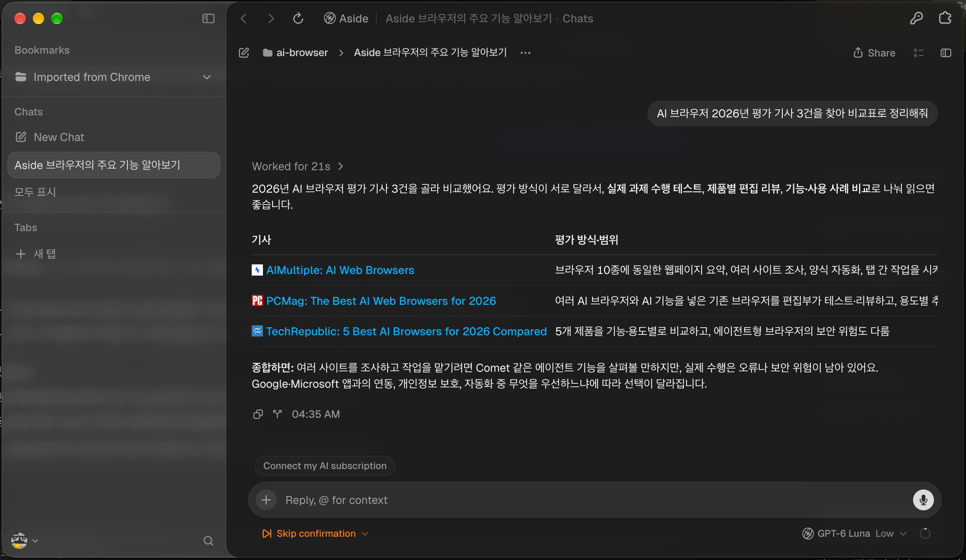Click the Bookmarks section heading

click(42, 50)
